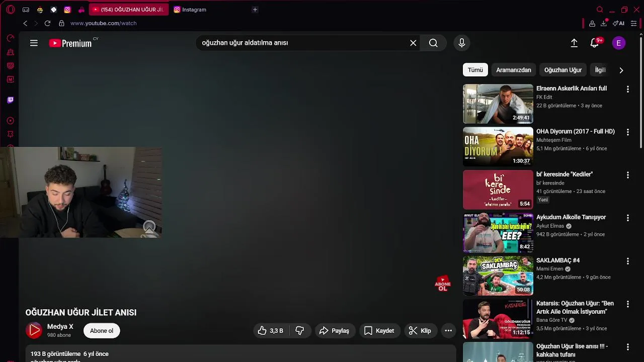Viewport: 644px width, 362px height.
Task: Open the OHA Diyorum movie thumbnail
Action: [498, 147]
